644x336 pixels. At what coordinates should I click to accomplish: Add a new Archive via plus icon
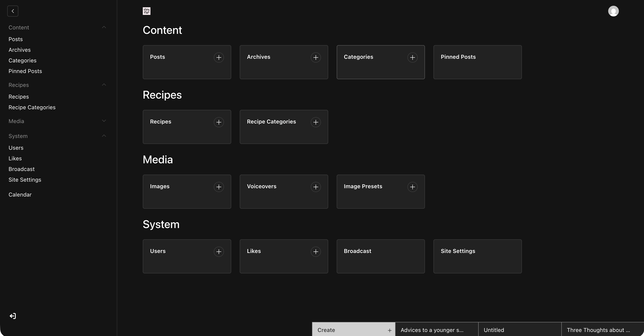[315, 57]
